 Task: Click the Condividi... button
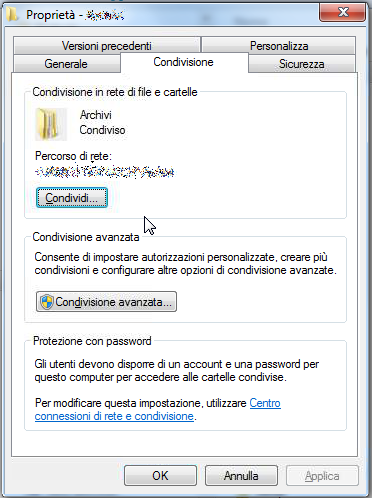[72, 198]
